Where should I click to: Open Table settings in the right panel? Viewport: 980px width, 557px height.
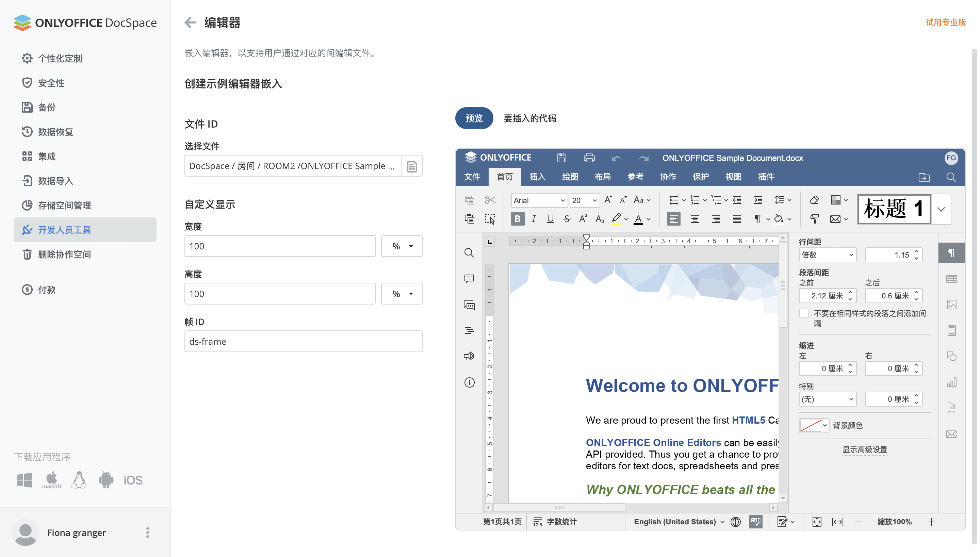(952, 279)
